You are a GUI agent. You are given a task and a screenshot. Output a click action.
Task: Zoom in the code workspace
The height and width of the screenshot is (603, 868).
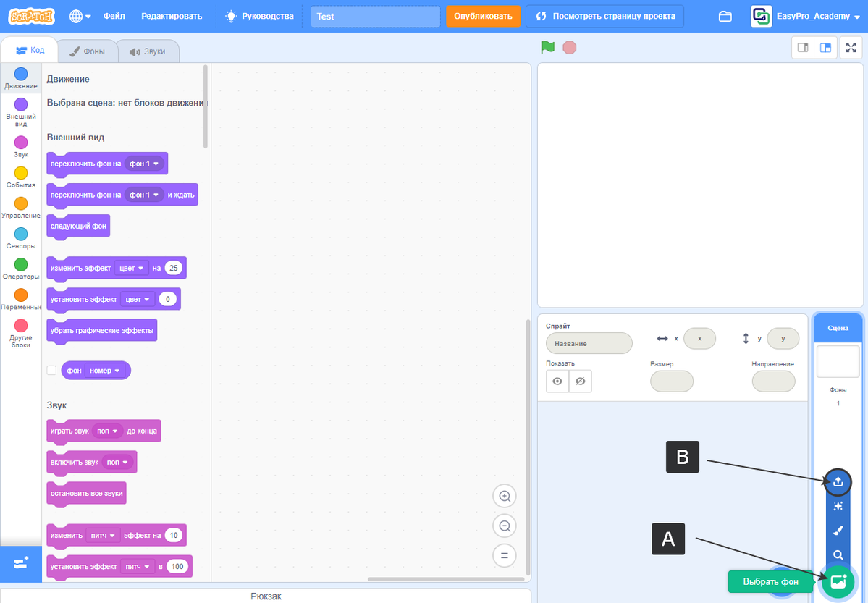(505, 496)
